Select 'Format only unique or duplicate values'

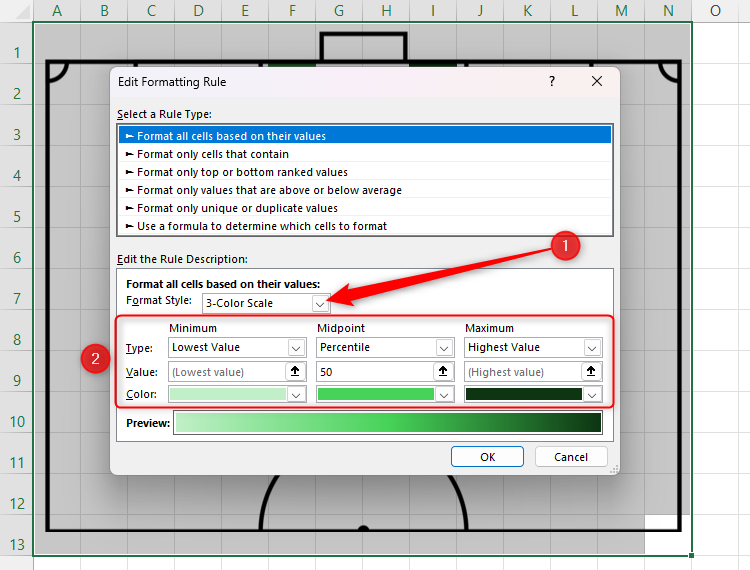(365, 208)
